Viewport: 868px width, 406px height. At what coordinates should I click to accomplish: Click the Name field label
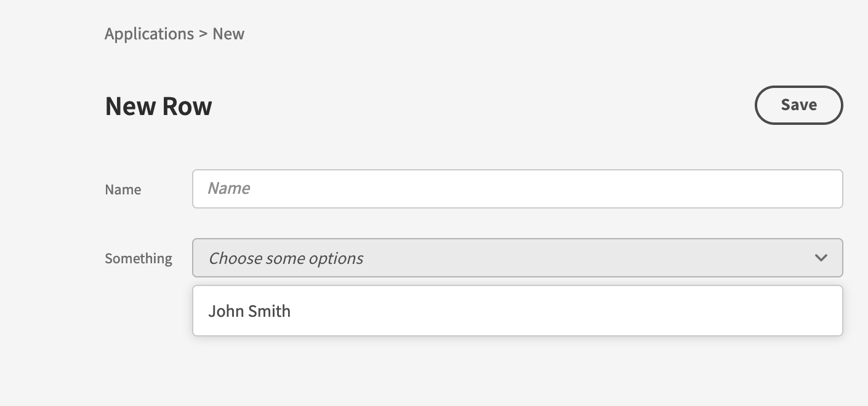point(123,189)
